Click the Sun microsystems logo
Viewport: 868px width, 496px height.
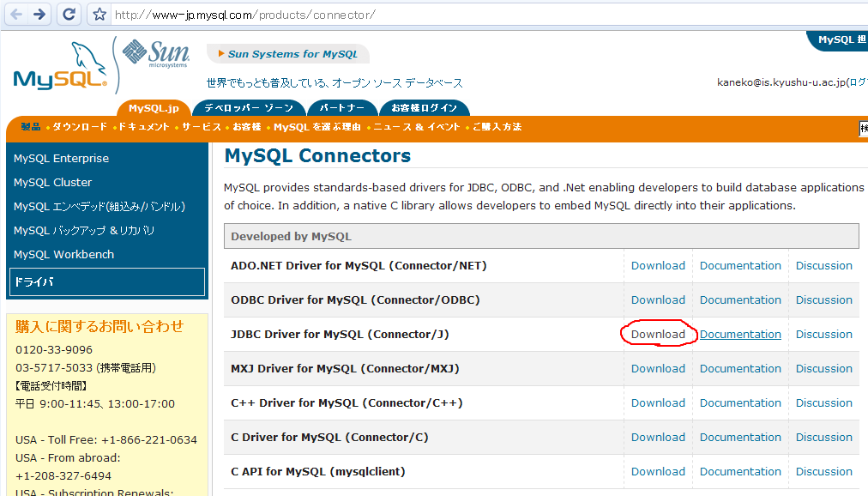point(155,54)
